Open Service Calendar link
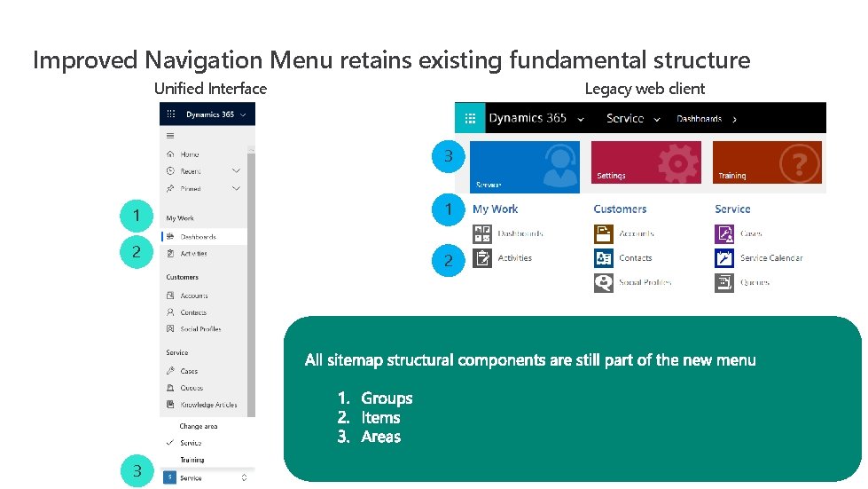This screenshot has width=868, height=489. [771, 257]
